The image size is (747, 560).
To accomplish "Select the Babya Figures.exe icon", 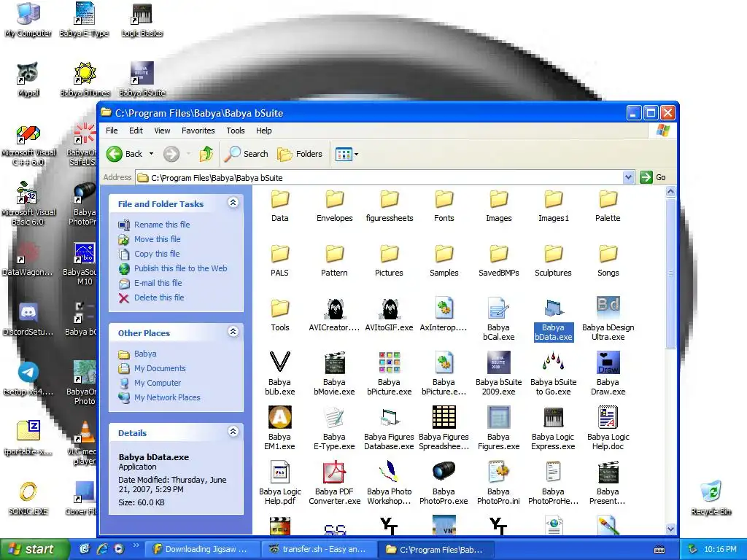I will tap(498, 418).
